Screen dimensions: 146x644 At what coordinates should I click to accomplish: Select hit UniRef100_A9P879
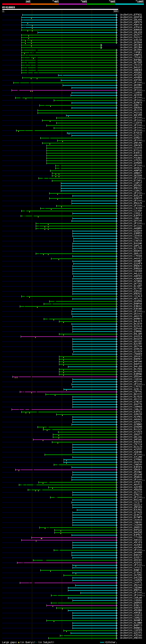pos(131,22)
